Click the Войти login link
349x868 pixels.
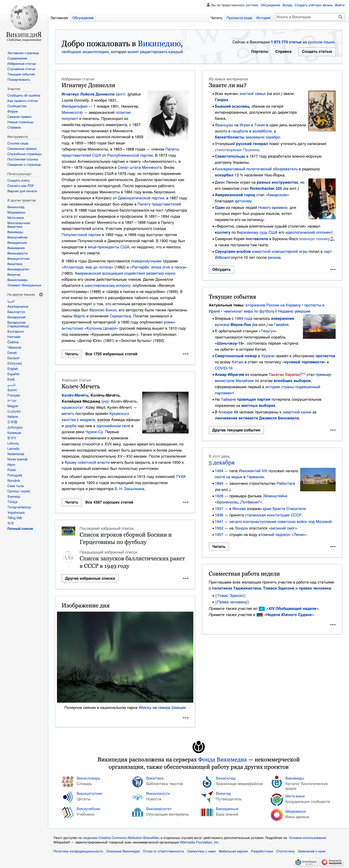340,5
